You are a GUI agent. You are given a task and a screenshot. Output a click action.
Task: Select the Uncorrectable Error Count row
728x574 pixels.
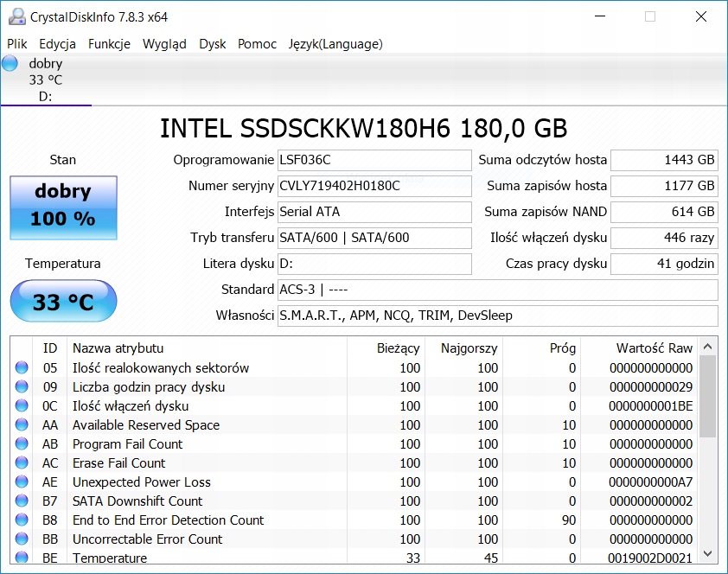tap(354, 539)
